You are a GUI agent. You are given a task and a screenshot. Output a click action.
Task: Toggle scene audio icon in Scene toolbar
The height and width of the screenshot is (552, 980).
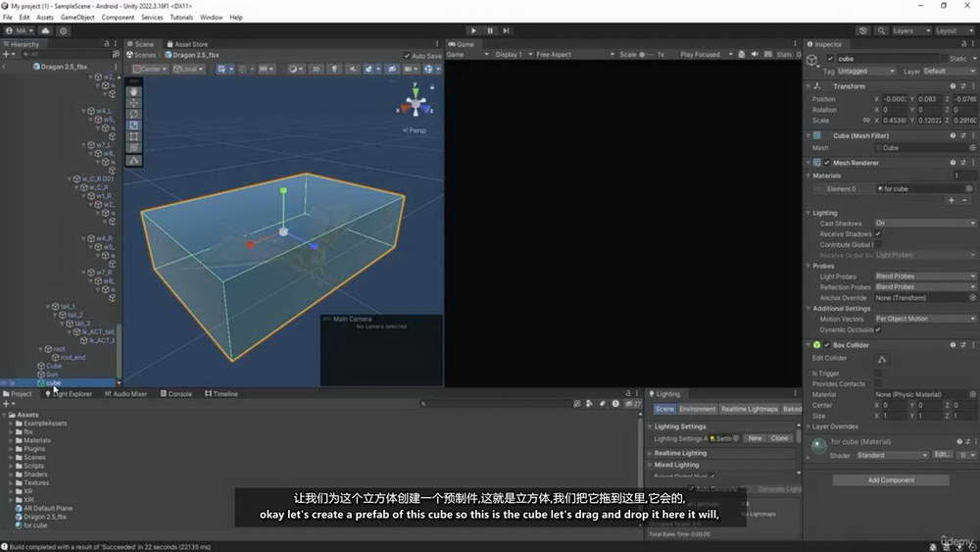[x=353, y=69]
